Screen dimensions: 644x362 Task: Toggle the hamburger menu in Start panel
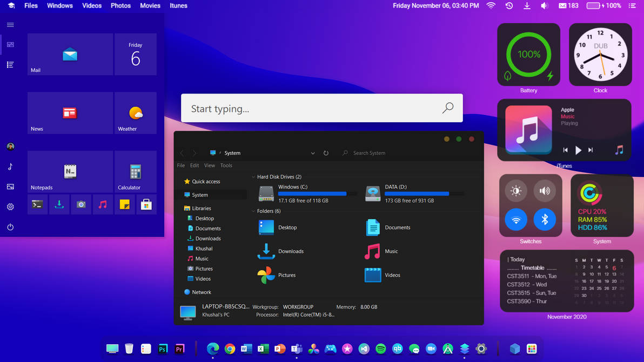[x=10, y=25]
